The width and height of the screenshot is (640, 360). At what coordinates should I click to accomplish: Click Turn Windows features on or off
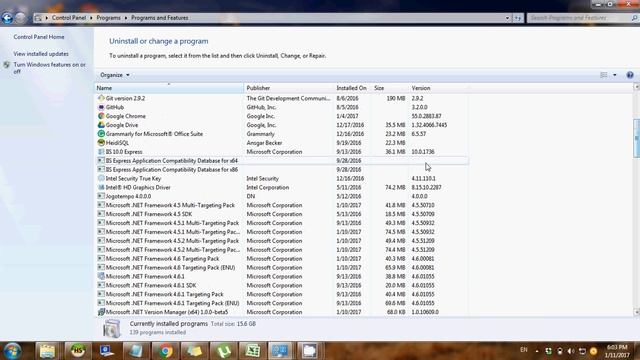[49, 68]
